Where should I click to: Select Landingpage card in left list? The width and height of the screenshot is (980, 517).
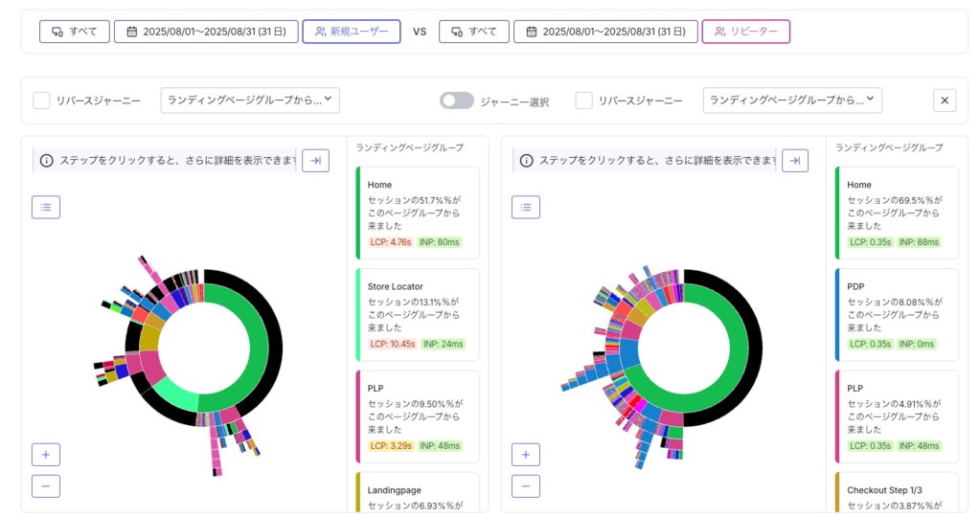click(418, 493)
